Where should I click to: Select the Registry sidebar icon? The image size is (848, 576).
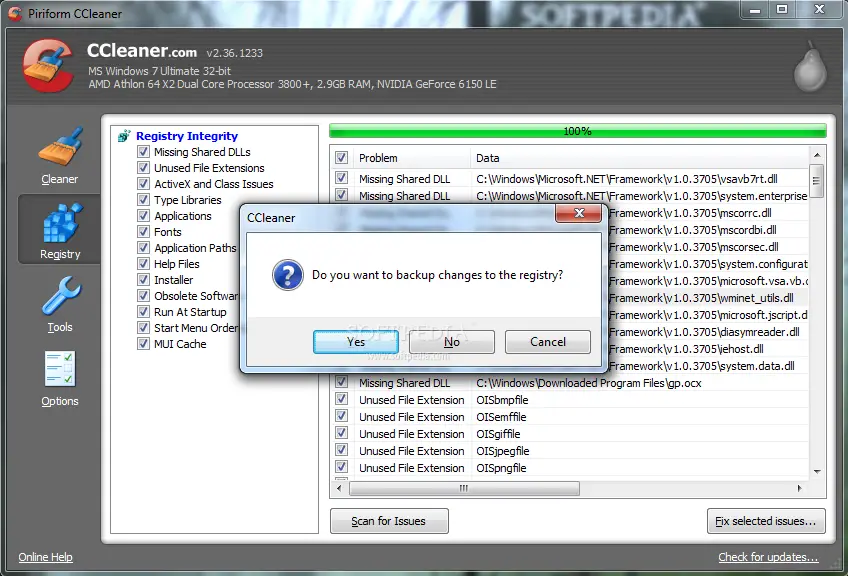coord(60,222)
